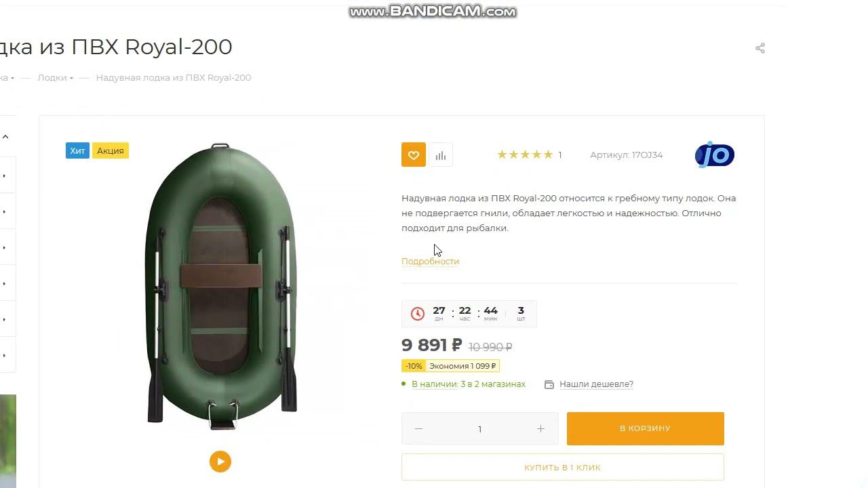Click the JO brand logo
The width and height of the screenshot is (868, 488).
click(x=715, y=155)
